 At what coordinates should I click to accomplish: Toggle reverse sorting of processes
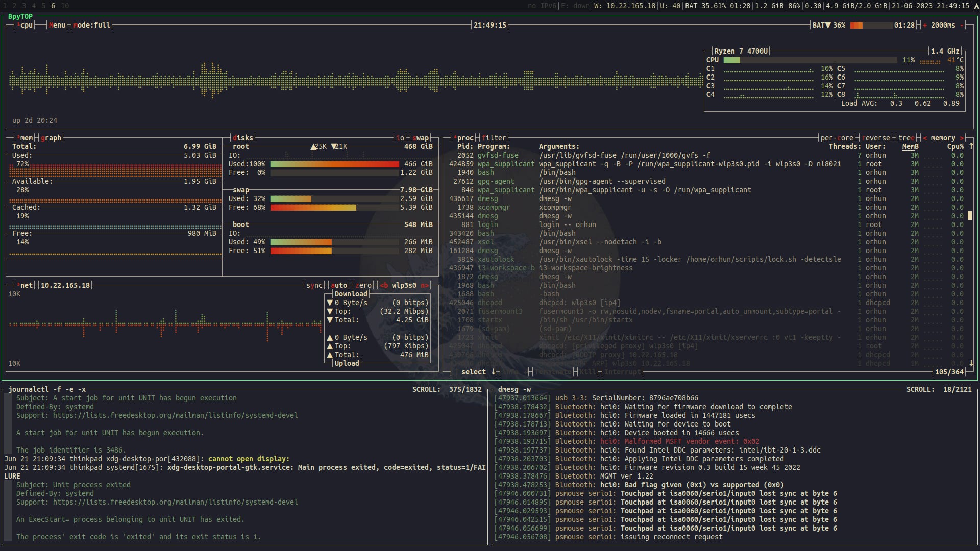coord(877,138)
